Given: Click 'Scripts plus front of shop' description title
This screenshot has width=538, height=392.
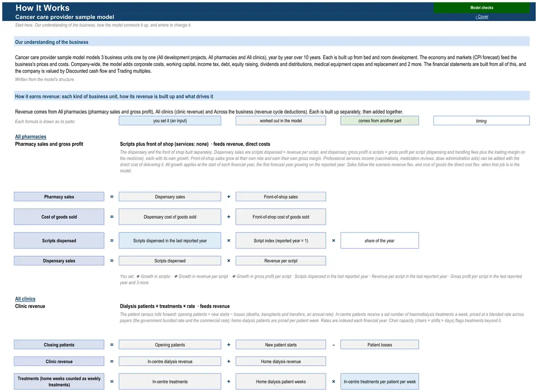Looking at the screenshot, I should (x=195, y=144).
